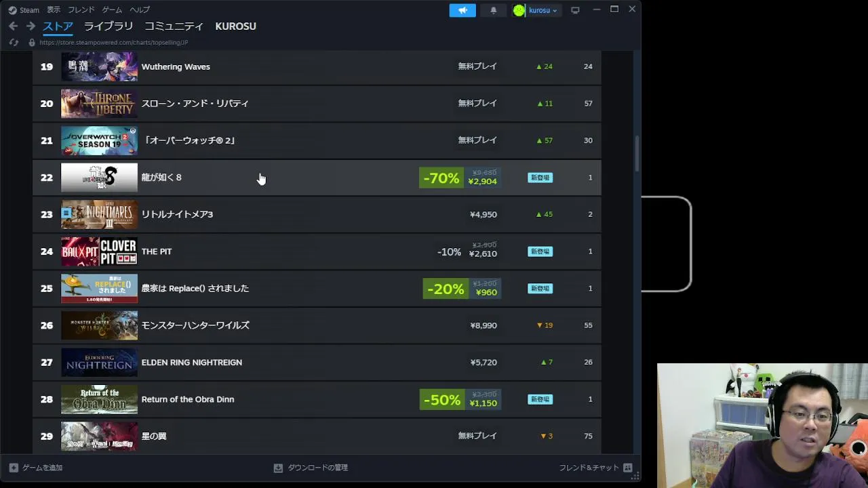Click the store URL address

pyautogui.click(x=114, y=42)
